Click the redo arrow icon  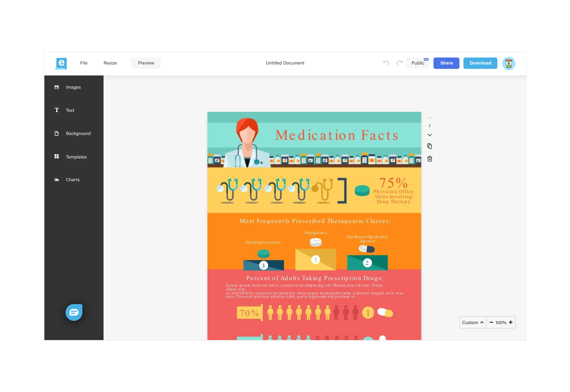400,63
